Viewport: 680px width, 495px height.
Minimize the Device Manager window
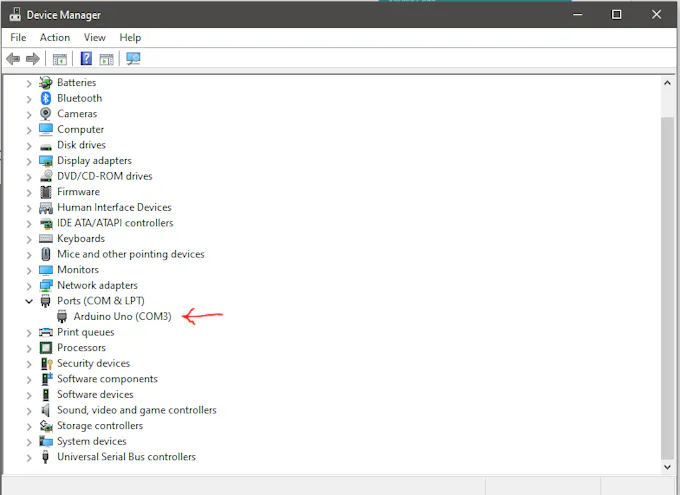coord(577,14)
